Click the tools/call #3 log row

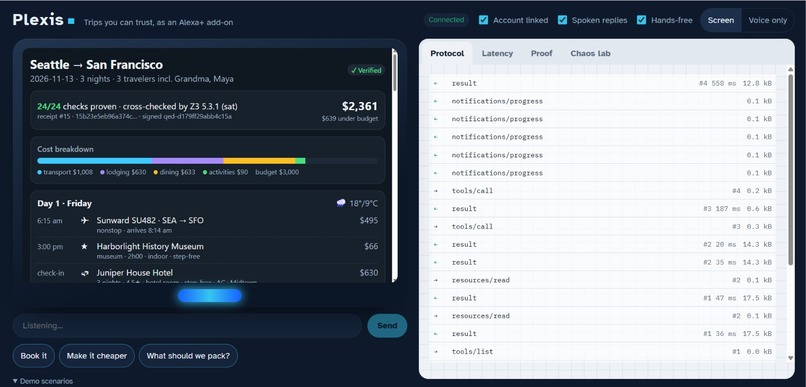pyautogui.click(x=602, y=227)
